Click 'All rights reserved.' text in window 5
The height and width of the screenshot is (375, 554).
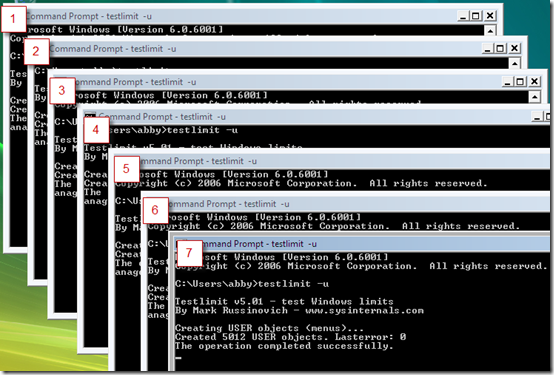(x=428, y=183)
